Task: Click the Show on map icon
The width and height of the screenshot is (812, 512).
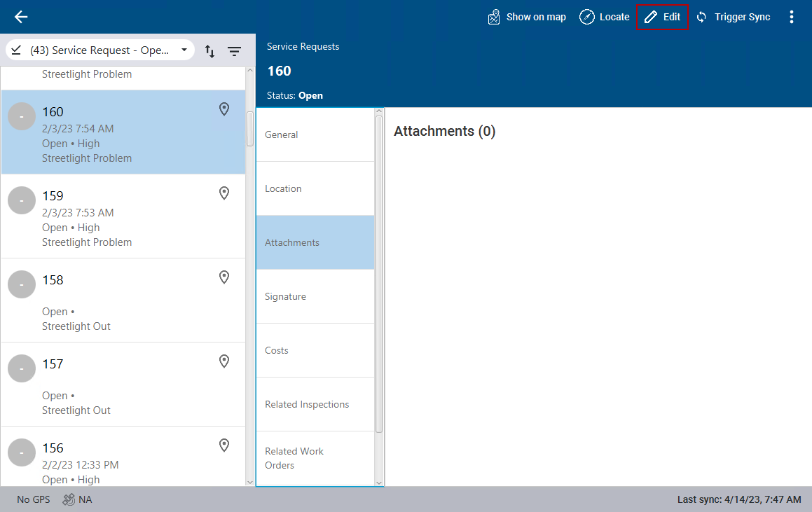Action: 494,17
